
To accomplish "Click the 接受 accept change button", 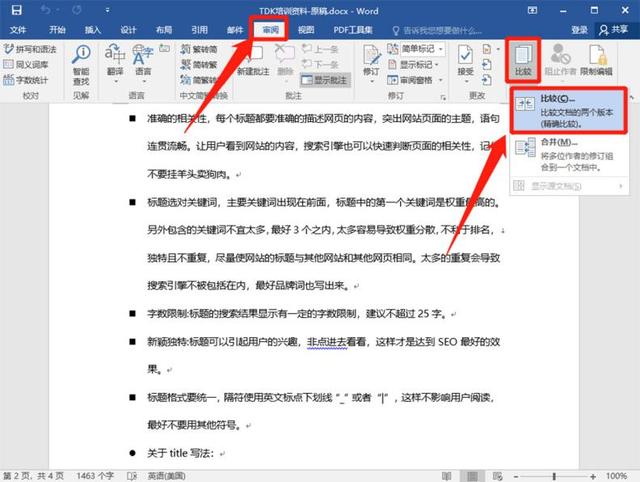I will point(465,64).
